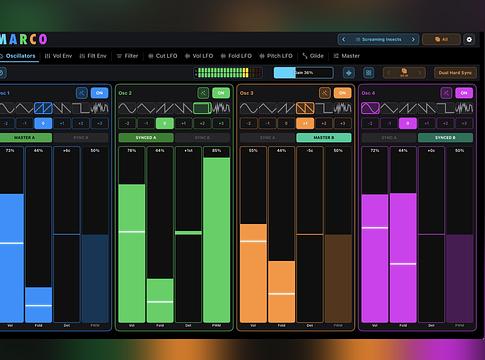
Task: Toggle SYNCED A on Osc 2
Action: pos(146,138)
